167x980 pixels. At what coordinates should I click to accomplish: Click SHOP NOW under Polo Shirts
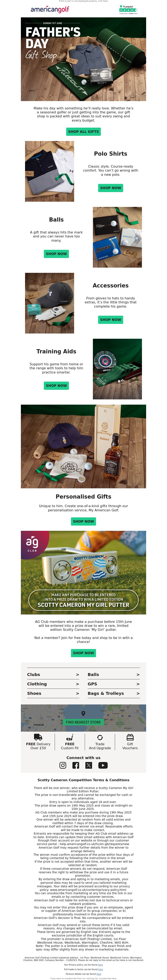(110, 188)
